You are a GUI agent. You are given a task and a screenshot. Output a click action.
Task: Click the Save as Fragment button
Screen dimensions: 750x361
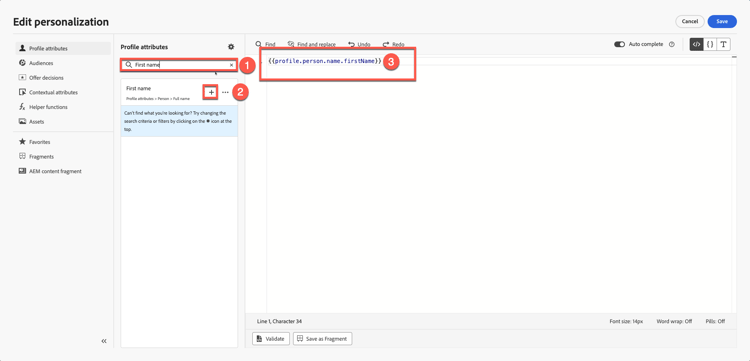(x=322, y=339)
